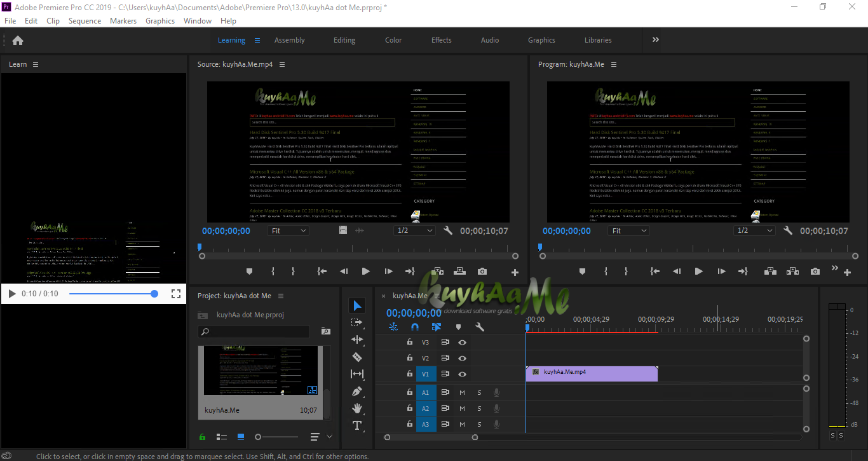Toggle insert sequences as nests option
Image resolution: width=868 pixels, height=461 pixels.
click(393, 327)
